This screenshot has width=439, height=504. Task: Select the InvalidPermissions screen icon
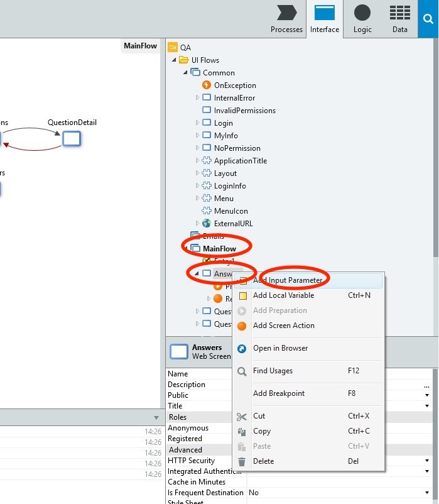point(207,110)
